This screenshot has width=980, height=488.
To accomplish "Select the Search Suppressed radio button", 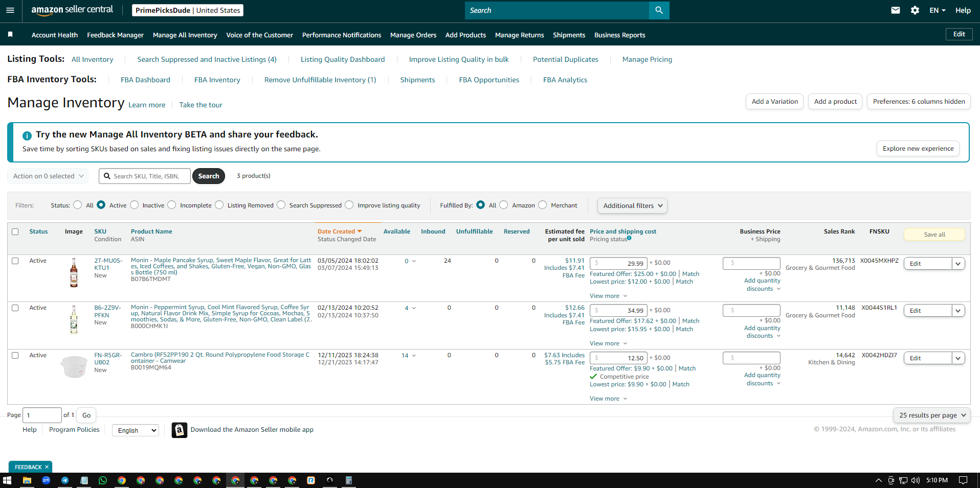I will point(281,205).
